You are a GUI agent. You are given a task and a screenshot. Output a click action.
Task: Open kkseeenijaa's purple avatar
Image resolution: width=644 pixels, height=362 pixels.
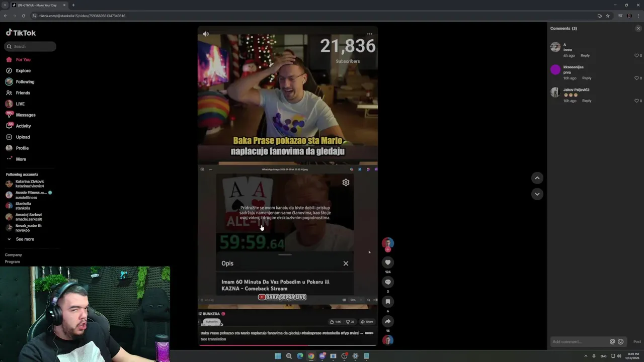point(555,70)
